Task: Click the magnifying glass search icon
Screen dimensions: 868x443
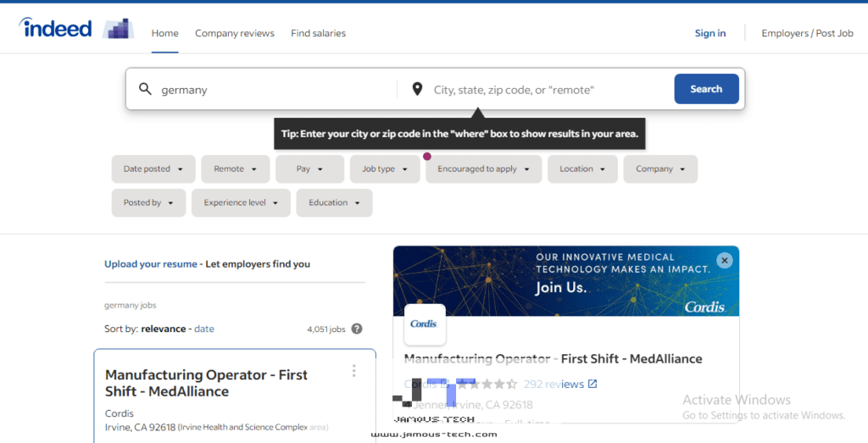Action: point(145,89)
